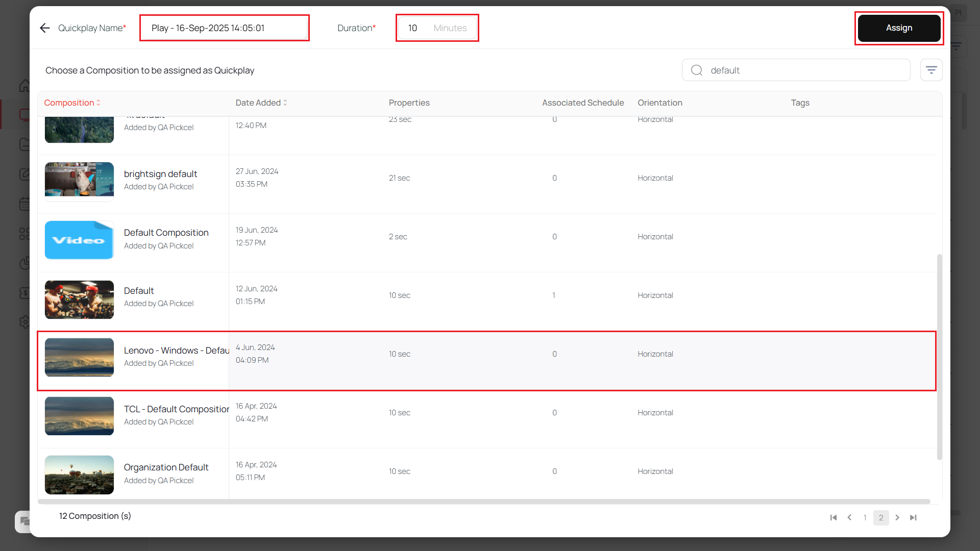The width and height of the screenshot is (980, 551).
Task: Click the back arrow next to Quickplay Name
Action: point(45,28)
